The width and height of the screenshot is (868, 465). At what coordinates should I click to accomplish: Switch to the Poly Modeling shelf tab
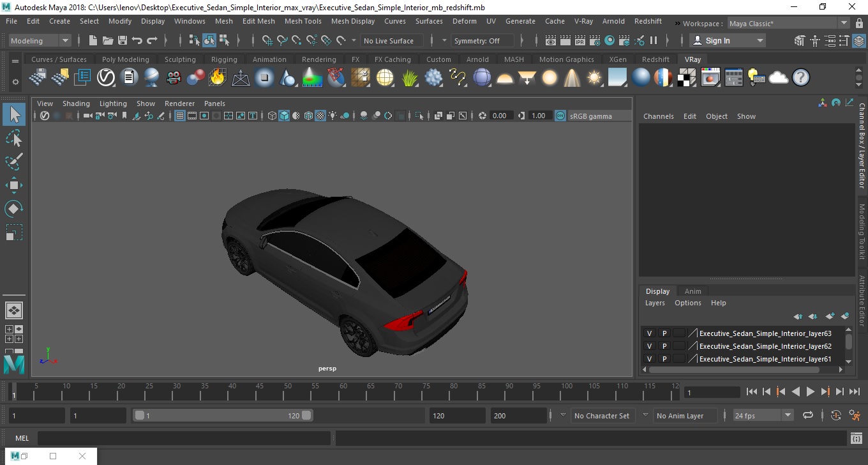tap(125, 59)
